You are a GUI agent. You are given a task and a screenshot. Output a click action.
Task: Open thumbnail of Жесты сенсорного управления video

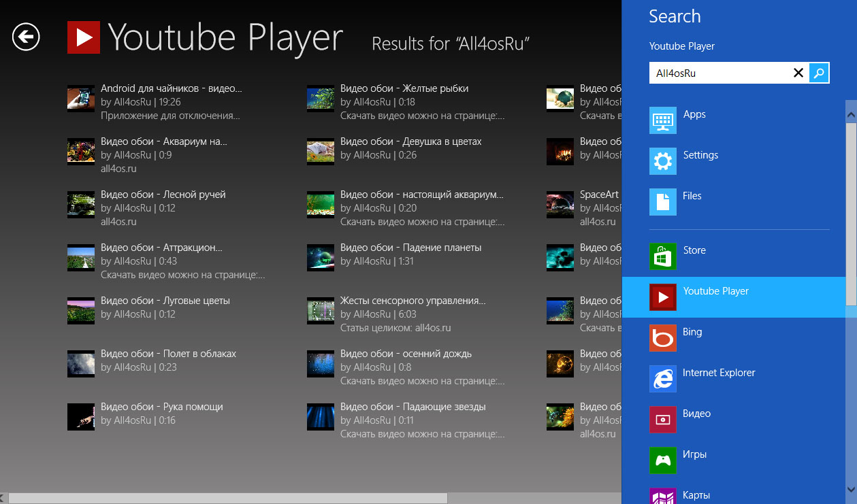pos(321,310)
